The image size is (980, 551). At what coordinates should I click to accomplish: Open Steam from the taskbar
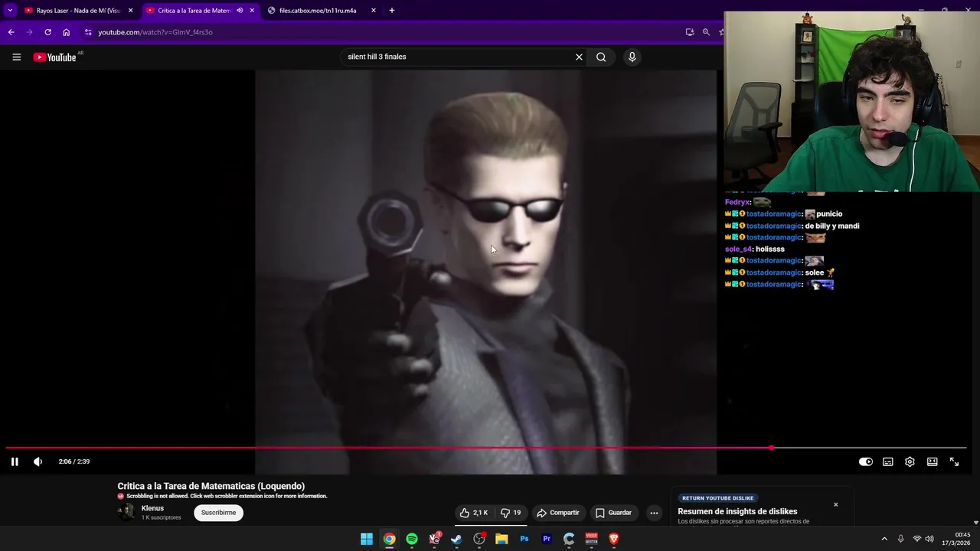click(456, 539)
